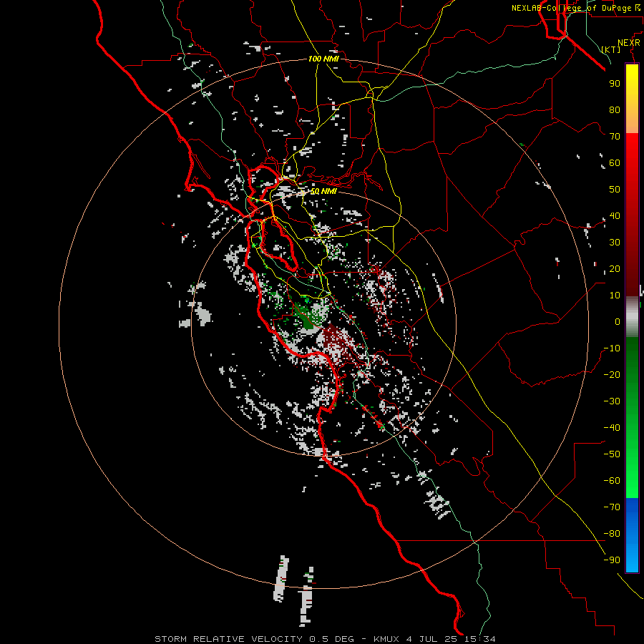
Task: Select the -10 value on velocity scale
Action: point(612,348)
